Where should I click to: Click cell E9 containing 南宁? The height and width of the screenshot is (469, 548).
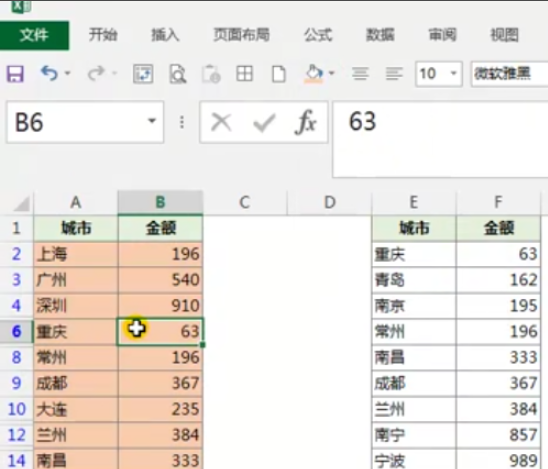click(x=414, y=435)
